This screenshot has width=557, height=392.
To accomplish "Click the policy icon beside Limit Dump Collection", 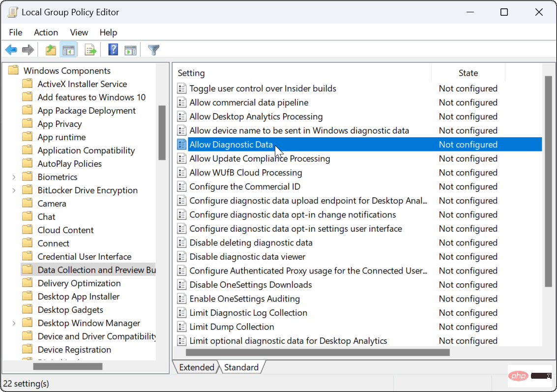I will click(x=181, y=327).
